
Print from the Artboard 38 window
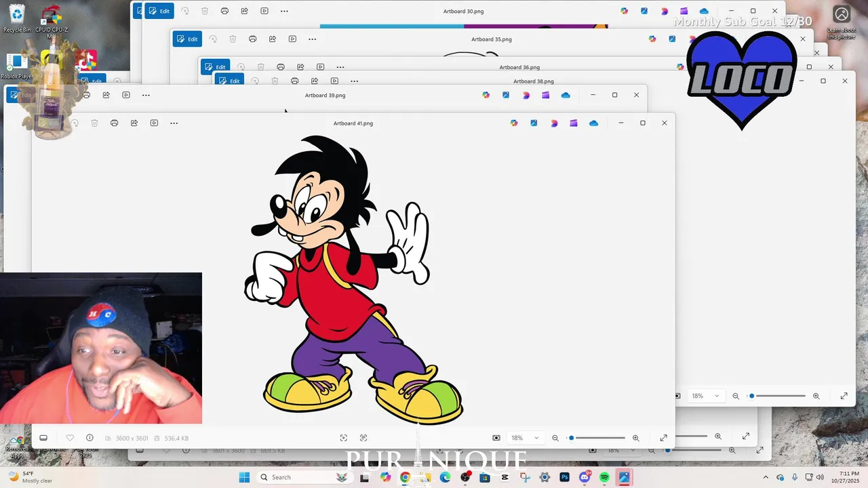click(x=294, y=81)
